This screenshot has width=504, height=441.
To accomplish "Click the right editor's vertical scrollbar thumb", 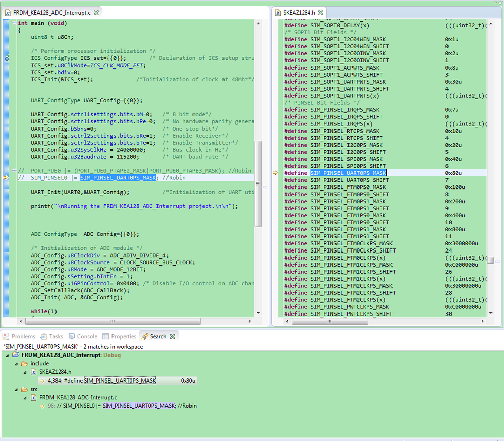I will pos(491,260).
